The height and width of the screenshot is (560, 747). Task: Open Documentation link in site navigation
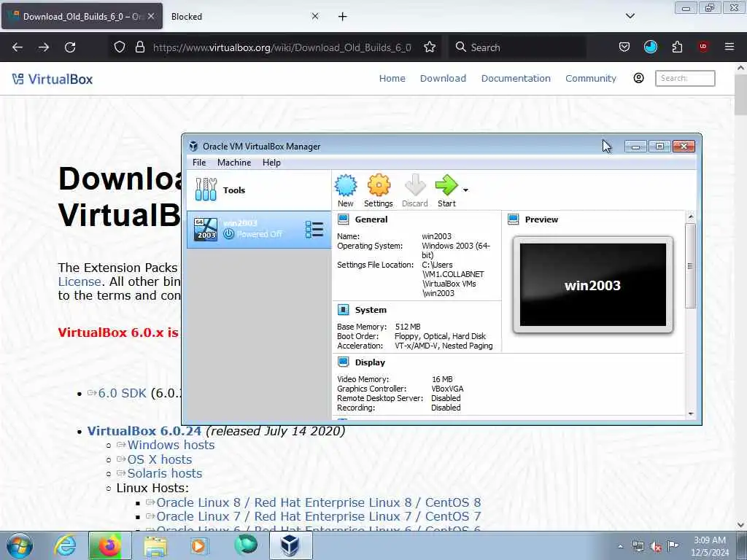click(x=516, y=78)
